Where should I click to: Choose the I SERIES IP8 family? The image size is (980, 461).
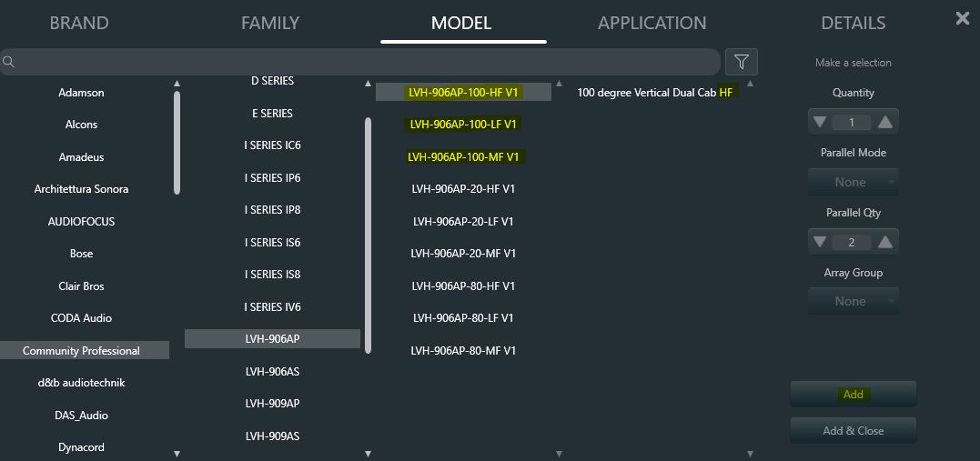point(272,209)
